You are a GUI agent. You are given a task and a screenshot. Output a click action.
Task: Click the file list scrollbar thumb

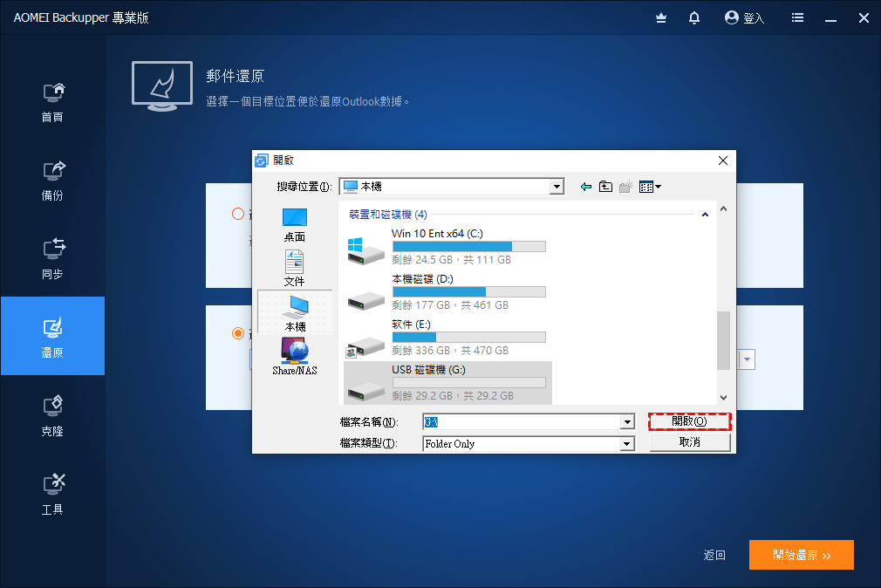(724, 340)
